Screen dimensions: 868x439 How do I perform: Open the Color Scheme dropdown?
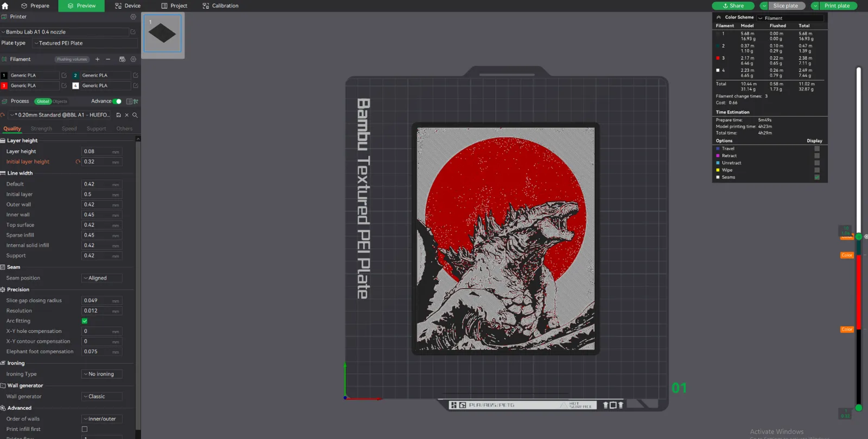click(x=790, y=18)
